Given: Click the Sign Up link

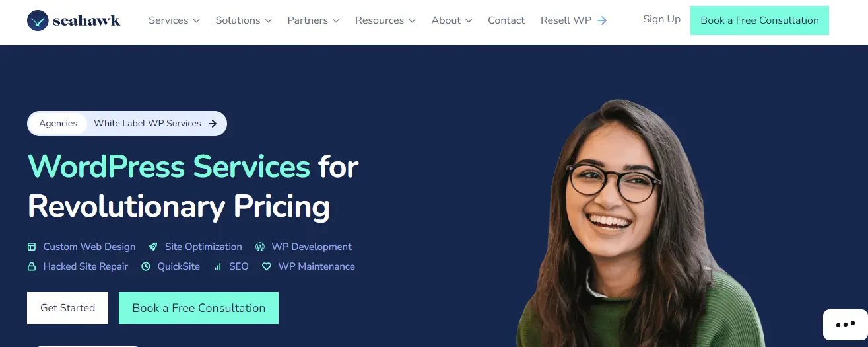Looking at the screenshot, I should coord(661,19).
